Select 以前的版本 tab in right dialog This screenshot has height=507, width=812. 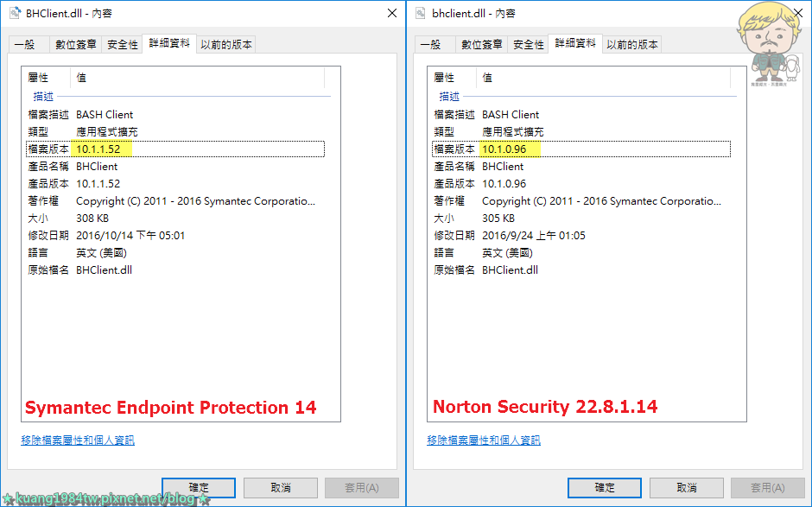coord(632,45)
